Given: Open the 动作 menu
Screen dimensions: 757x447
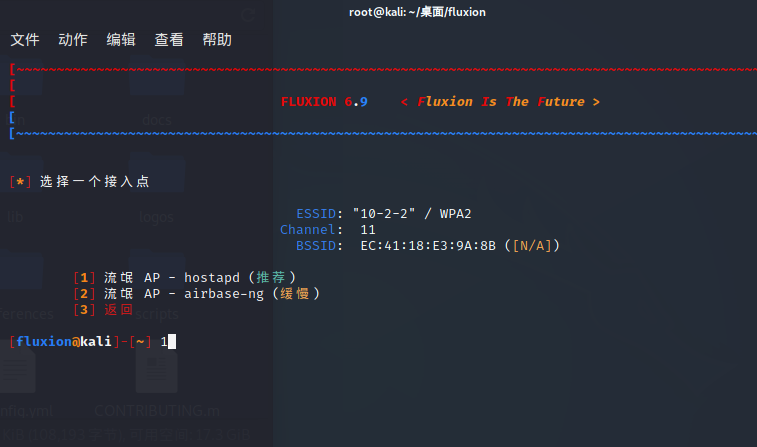Looking at the screenshot, I should [73, 40].
